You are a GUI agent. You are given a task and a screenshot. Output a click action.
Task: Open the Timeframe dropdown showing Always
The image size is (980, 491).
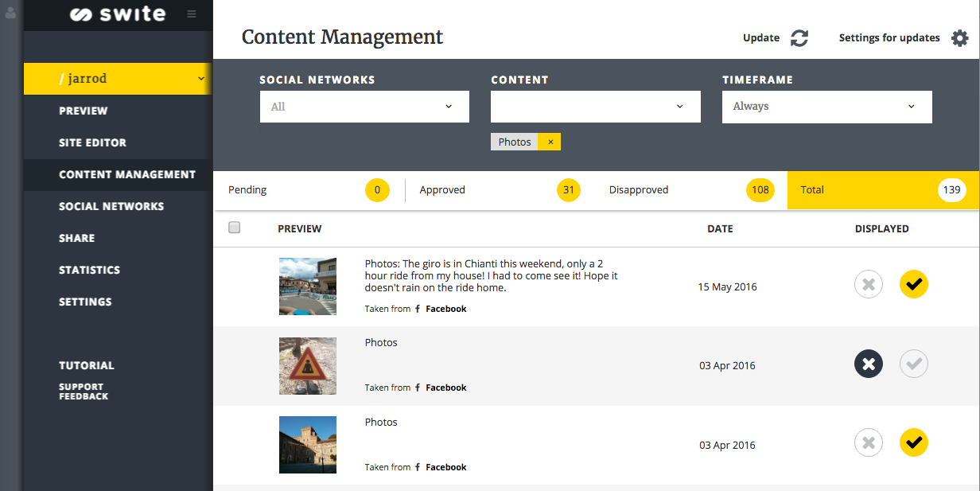(x=827, y=107)
